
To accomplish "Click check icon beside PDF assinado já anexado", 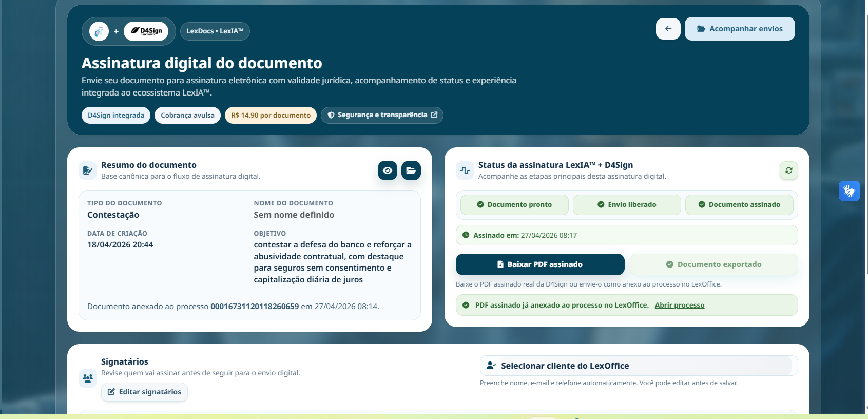I will point(466,305).
